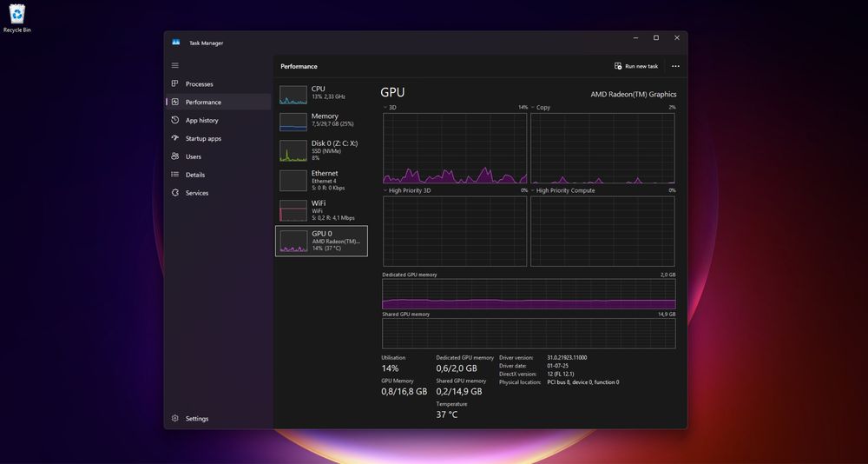Open the three-dot more options menu
Viewport: 868px width, 464px height.
click(x=675, y=66)
